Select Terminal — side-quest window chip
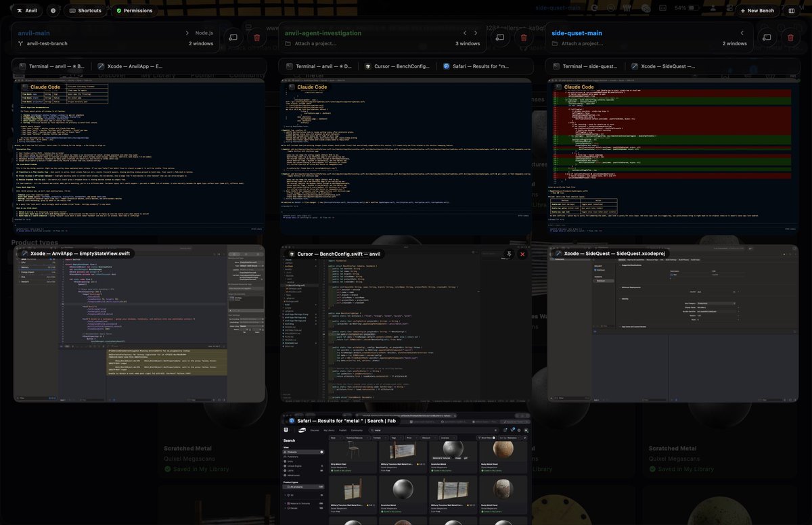Viewport: 812px width, 525px height. [586, 66]
